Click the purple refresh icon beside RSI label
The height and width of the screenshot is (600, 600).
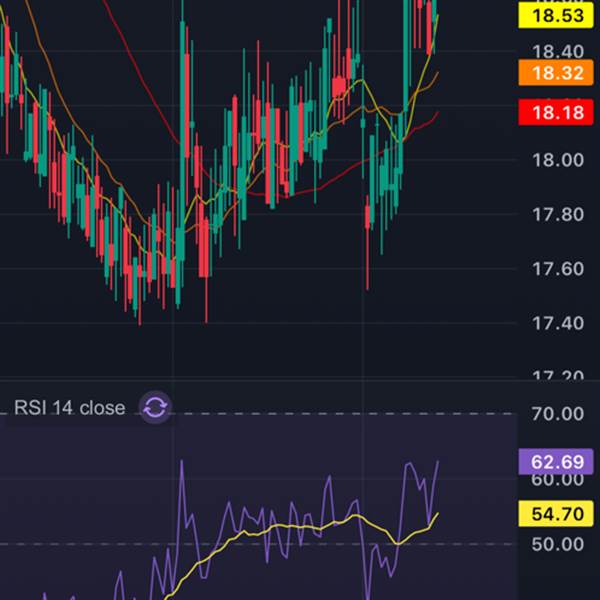tap(155, 407)
